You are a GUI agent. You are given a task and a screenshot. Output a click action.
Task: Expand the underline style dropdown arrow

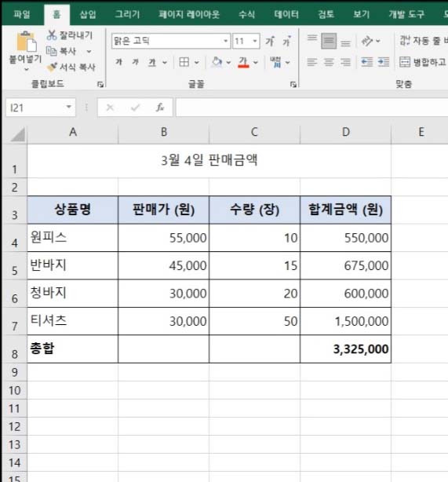165,63
